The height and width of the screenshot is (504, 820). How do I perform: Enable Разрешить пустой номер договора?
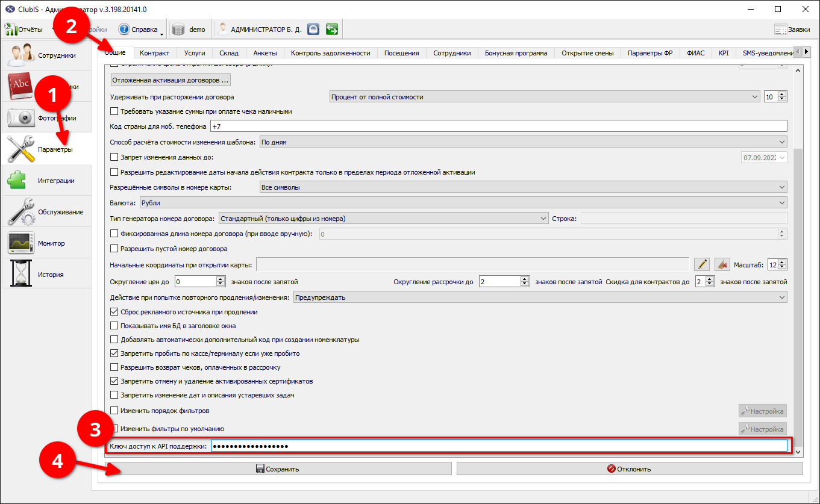[x=114, y=249]
